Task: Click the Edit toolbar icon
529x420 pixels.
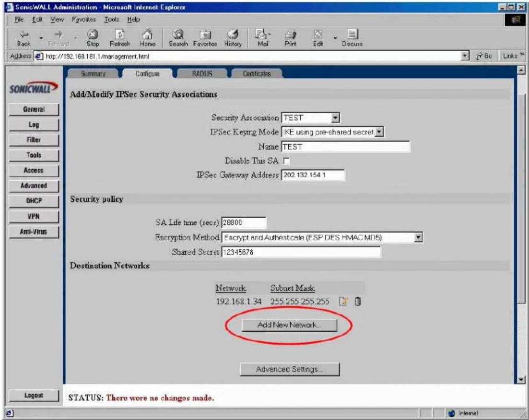Action: tap(318, 38)
